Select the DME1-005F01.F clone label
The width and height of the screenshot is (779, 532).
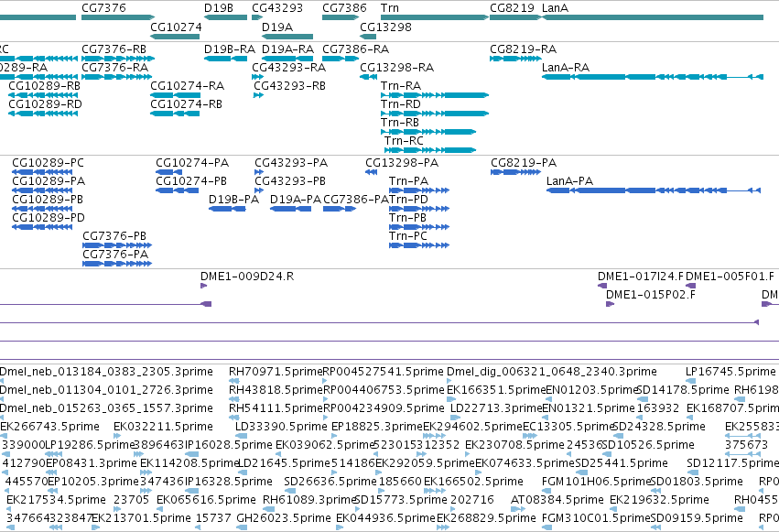[x=730, y=277]
